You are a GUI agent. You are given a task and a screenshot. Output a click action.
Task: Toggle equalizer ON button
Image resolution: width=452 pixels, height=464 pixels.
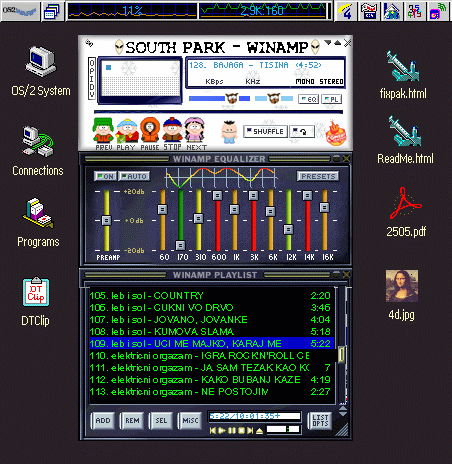(105, 176)
